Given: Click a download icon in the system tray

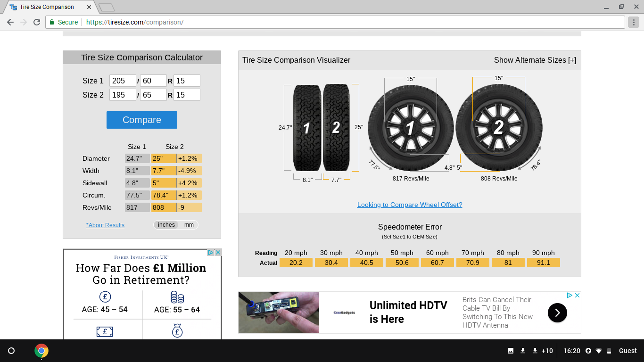Looking at the screenshot, I should tap(523, 351).
